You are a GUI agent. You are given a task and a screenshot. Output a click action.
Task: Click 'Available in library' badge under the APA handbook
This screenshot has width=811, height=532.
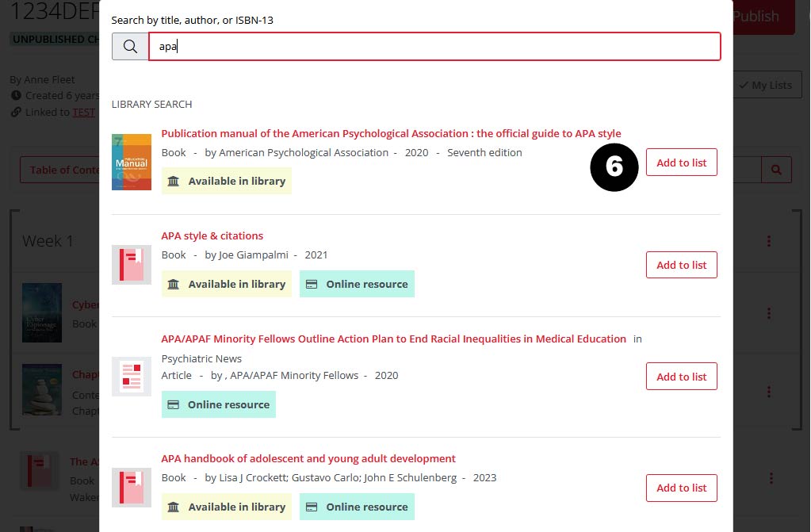tap(227, 507)
